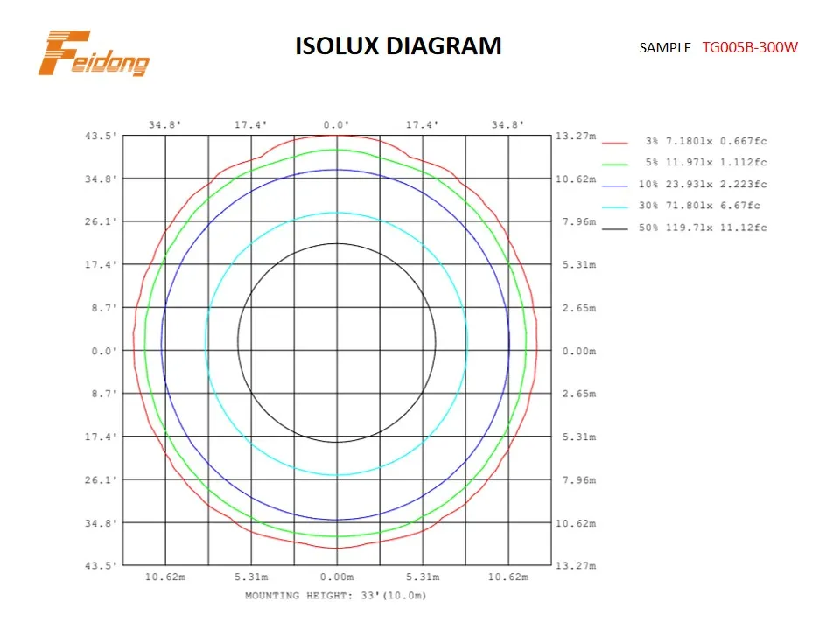Select the red 3% legend line

point(616,141)
